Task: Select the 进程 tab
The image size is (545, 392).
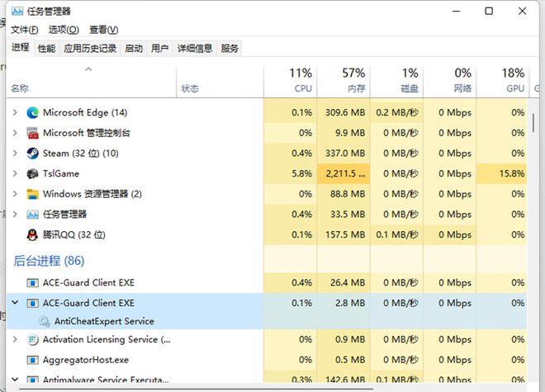Action: pyautogui.click(x=20, y=47)
